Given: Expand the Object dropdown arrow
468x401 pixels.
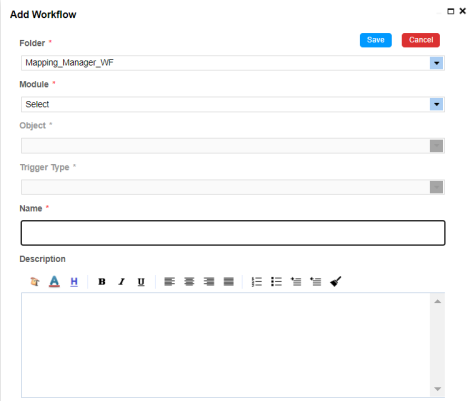Looking at the screenshot, I should 436,146.
